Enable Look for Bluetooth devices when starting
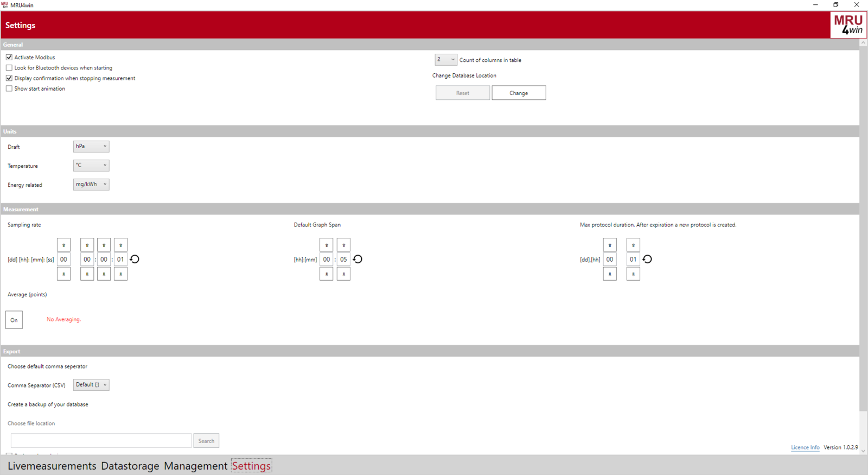The image size is (868, 475). 9,68
